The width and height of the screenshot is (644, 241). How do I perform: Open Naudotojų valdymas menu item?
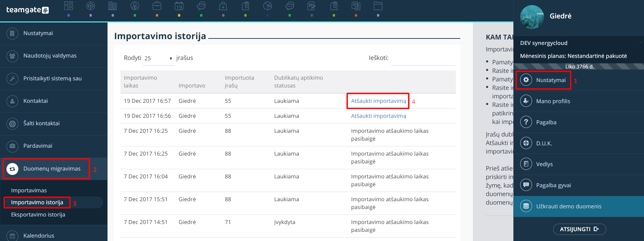coord(54,56)
